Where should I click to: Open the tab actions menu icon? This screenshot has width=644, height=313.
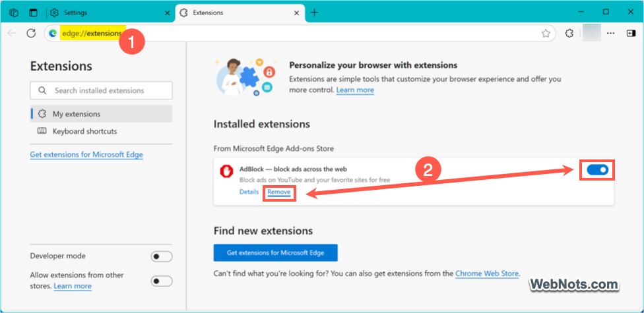click(x=33, y=13)
